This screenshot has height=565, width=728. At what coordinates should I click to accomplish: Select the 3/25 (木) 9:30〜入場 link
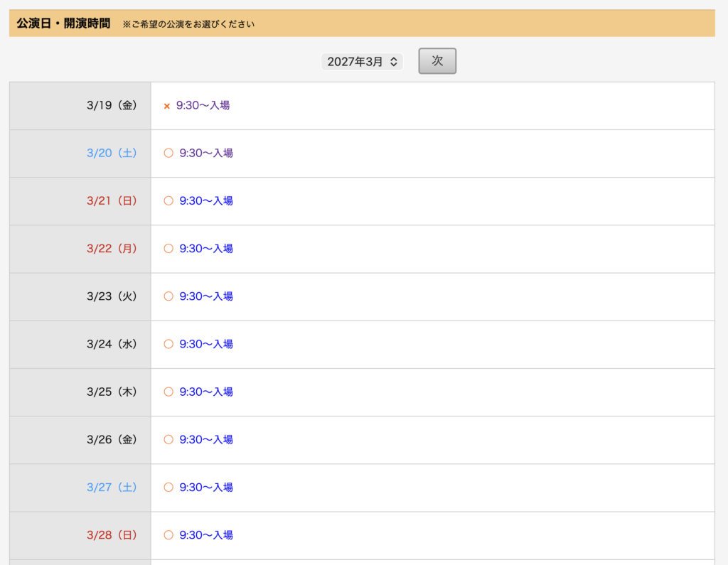(x=206, y=392)
